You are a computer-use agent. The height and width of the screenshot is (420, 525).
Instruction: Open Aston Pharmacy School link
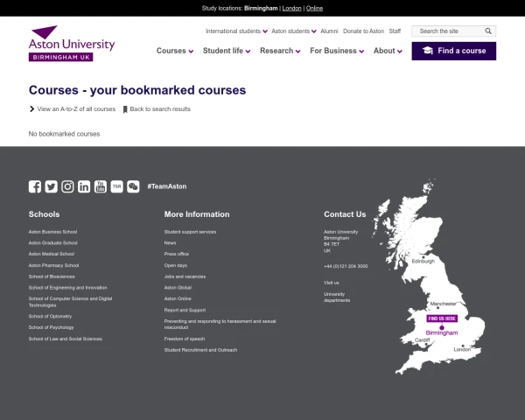click(53, 265)
